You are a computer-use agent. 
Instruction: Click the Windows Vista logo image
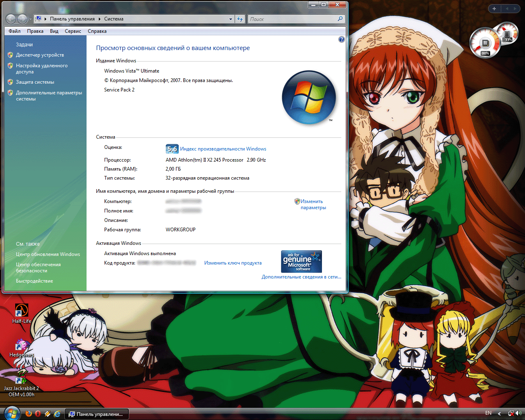[x=308, y=98]
